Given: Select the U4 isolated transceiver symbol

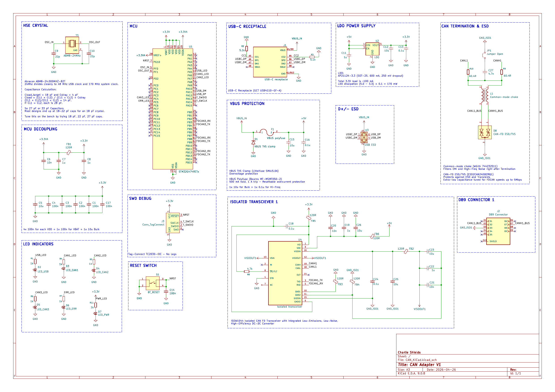Looking at the screenshot, I should (285, 273).
